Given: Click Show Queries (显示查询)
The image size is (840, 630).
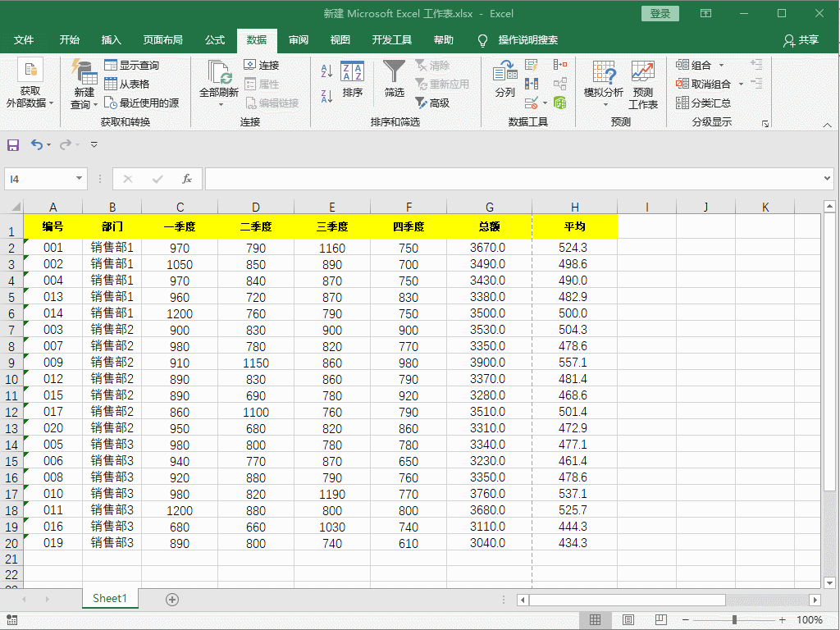Looking at the screenshot, I should point(132,66).
